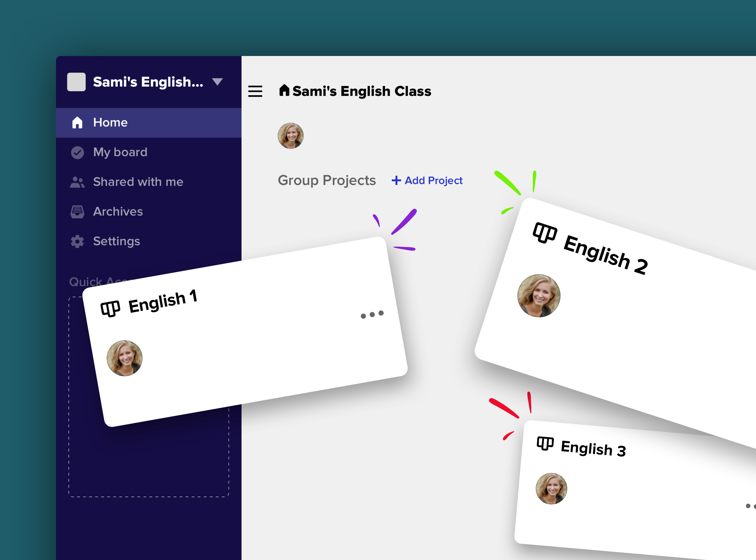
Task: Click the board icon on English 3 card
Action: pyautogui.click(x=545, y=443)
